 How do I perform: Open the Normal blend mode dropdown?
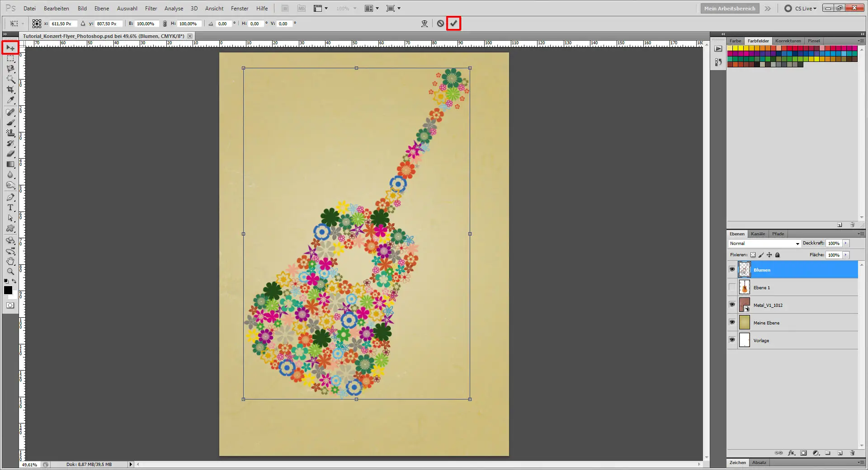tap(764, 244)
